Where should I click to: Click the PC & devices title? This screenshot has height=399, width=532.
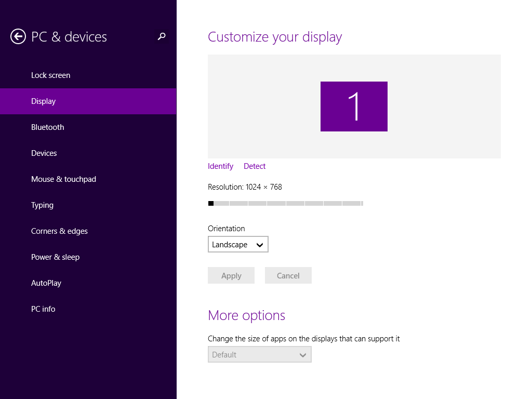point(69,37)
